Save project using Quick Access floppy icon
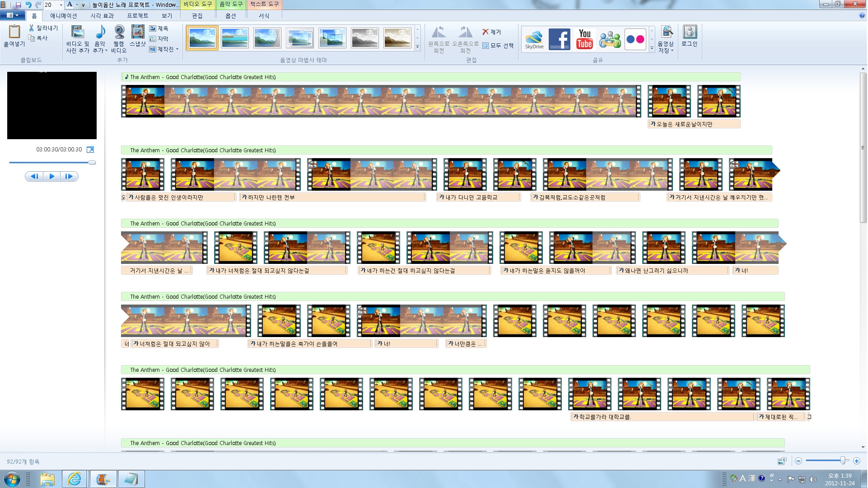This screenshot has width=868, height=488. [18, 5]
